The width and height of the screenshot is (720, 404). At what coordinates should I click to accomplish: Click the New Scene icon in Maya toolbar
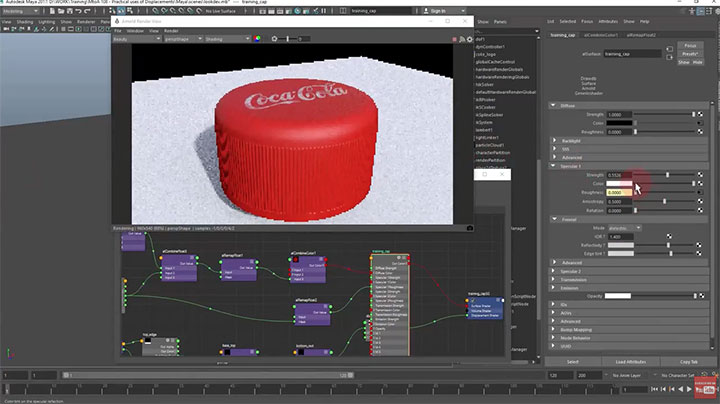coord(52,11)
